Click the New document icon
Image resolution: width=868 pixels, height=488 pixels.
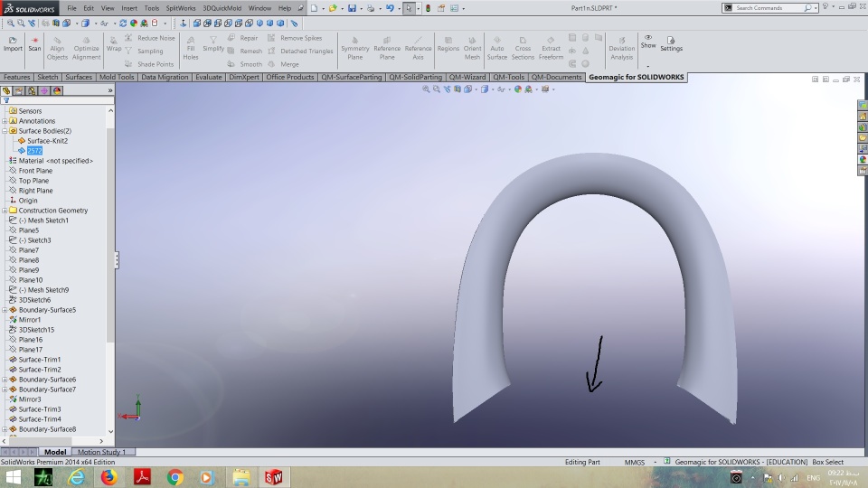(x=314, y=8)
